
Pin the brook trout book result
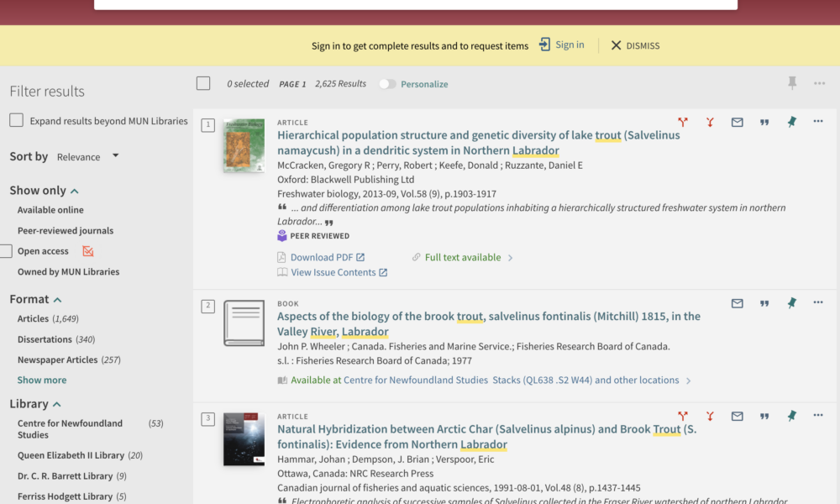(791, 303)
